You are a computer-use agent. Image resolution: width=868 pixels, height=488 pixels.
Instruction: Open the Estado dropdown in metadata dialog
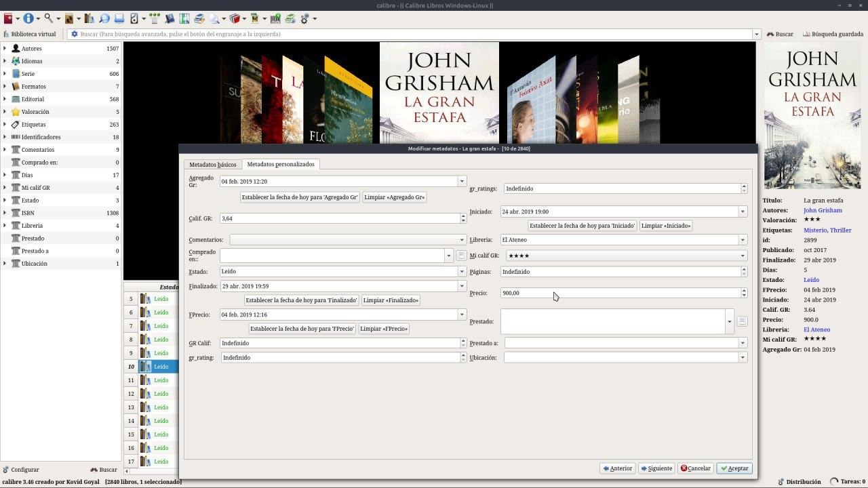click(x=462, y=272)
